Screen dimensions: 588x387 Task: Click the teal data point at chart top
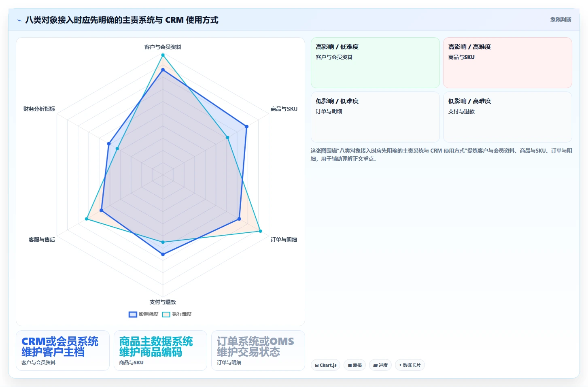click(163, 55)
